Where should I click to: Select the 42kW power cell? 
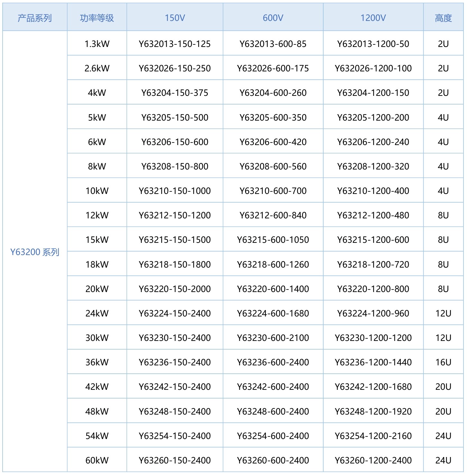tap(97, 387)
